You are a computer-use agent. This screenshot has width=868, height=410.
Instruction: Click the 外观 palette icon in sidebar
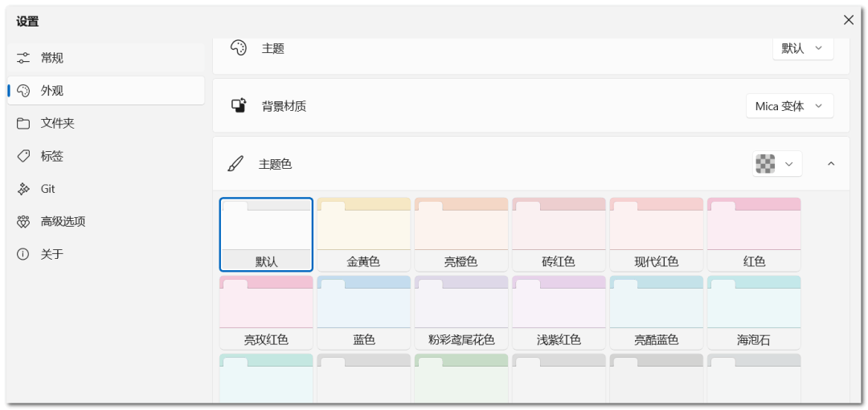click(23, 91)
